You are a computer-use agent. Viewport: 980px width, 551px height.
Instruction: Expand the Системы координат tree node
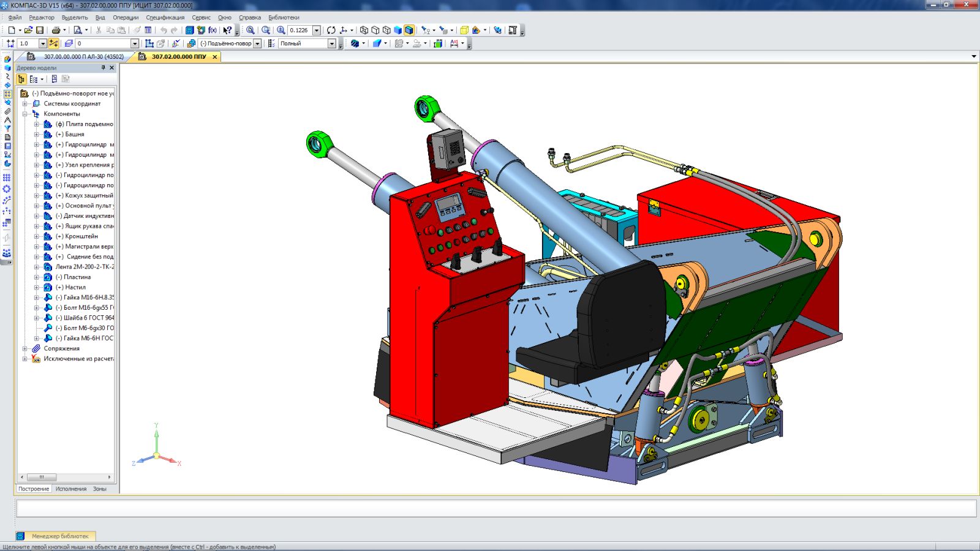(x=25, y=103)
